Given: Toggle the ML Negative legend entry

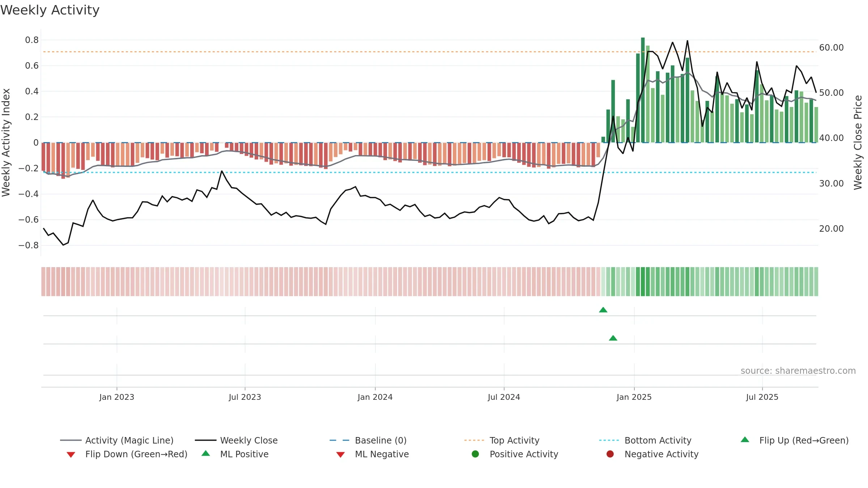Looking at the screenshot, I should pyautogui.click(x=373, y=454).
